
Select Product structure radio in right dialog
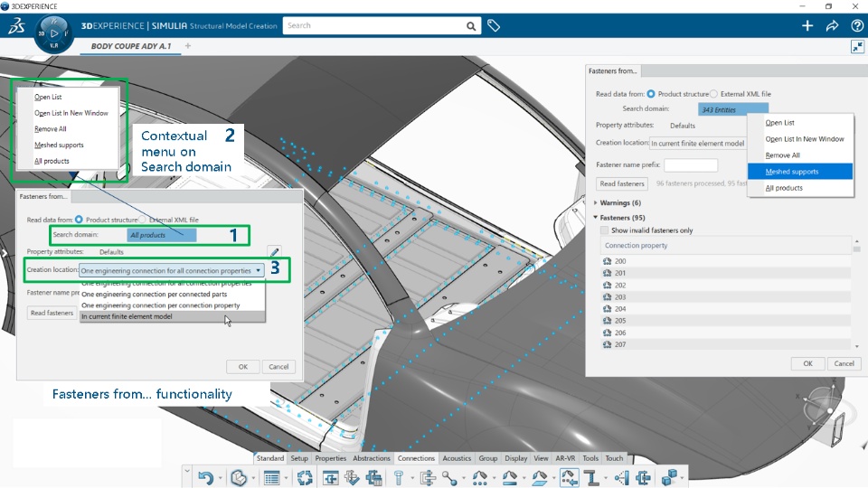[x=651, y=94]
